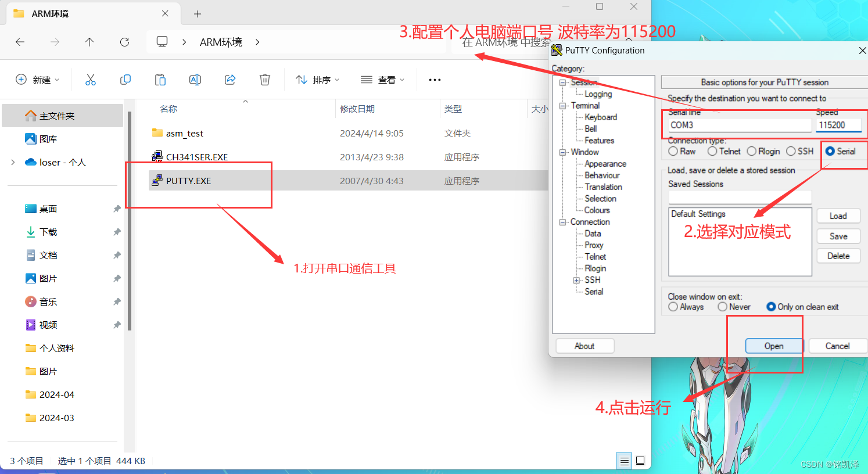Click the Rename icon in the toolbar
Viewport: 868px width, 474px height.
click(195, 80)
